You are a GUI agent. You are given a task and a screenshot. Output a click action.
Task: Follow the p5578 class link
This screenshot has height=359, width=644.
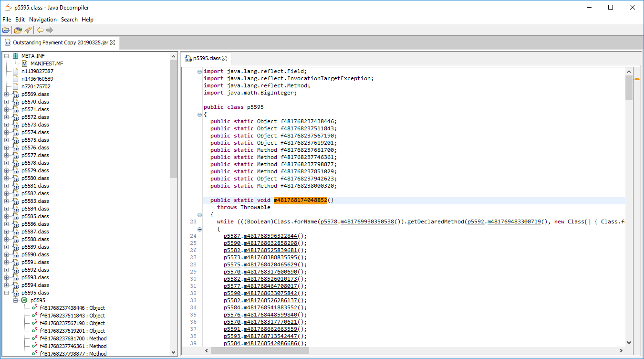coord(329,222)
